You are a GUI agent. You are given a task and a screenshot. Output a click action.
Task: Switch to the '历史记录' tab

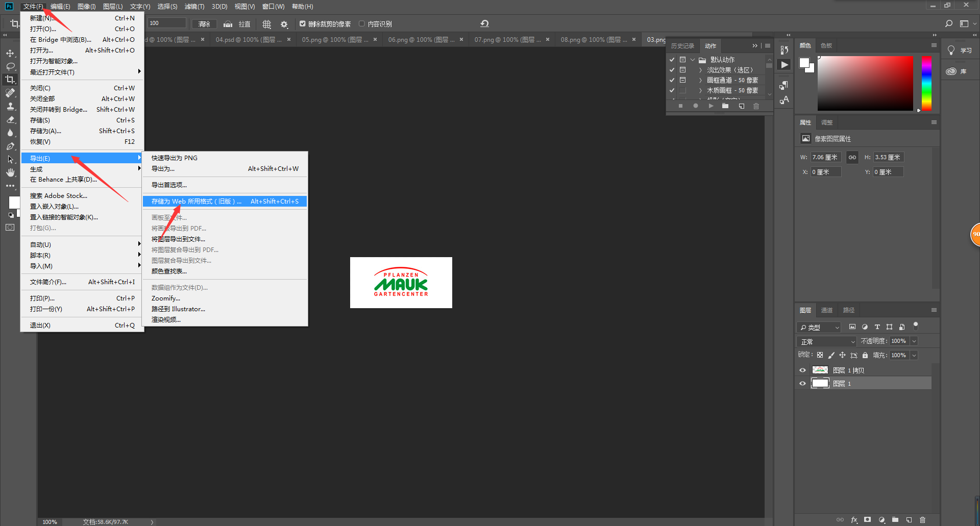682,46
